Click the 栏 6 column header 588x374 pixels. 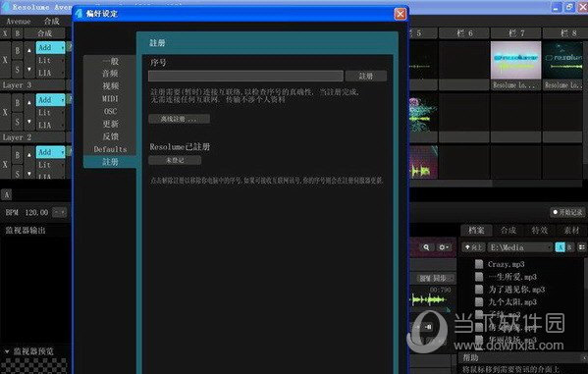[464, 33]
